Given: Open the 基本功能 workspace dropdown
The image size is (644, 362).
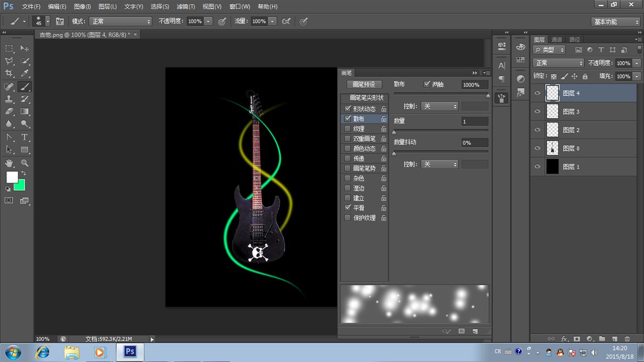Looking at the screenshot, I should pos(616,22).
